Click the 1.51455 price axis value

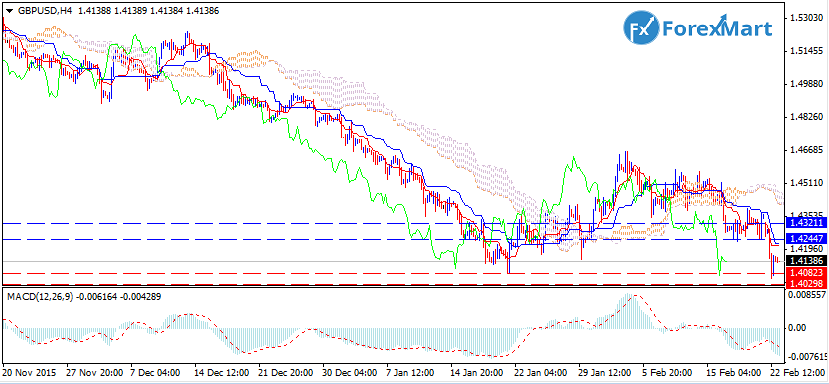805,51
